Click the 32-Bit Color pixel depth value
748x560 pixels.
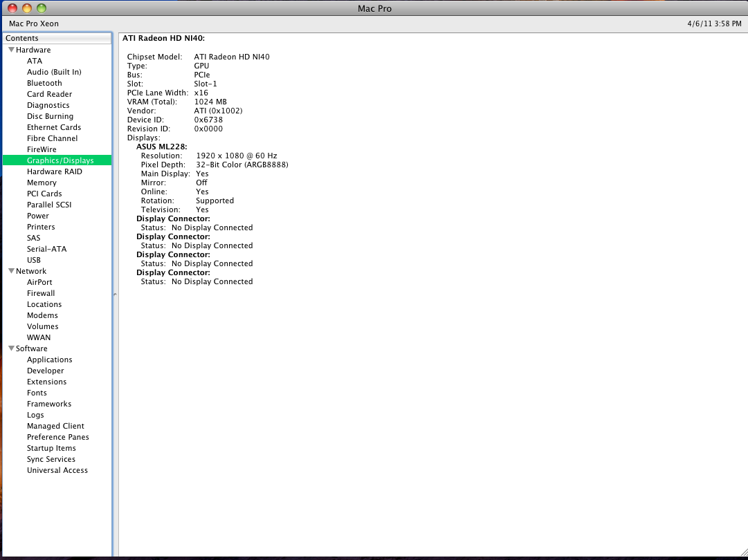[x=242, y=165]
